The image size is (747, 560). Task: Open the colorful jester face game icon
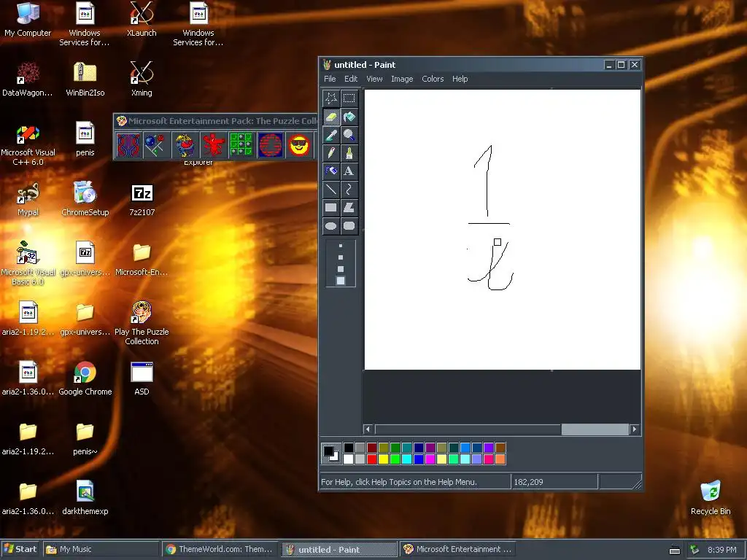[x=185, y=145]
